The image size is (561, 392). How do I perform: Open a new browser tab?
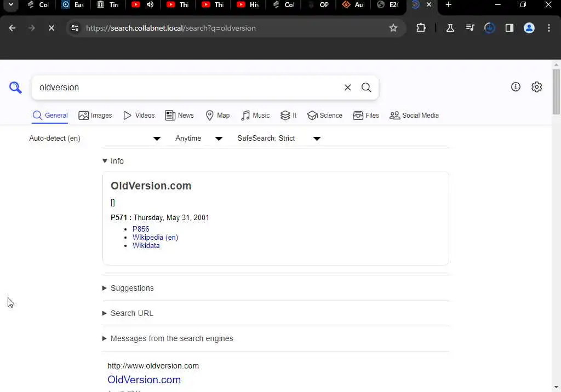[x=449, y=4]
